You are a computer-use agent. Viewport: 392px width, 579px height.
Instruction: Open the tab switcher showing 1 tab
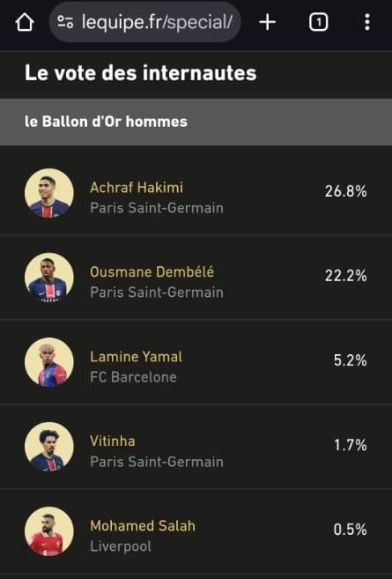(x=318, y=22)
